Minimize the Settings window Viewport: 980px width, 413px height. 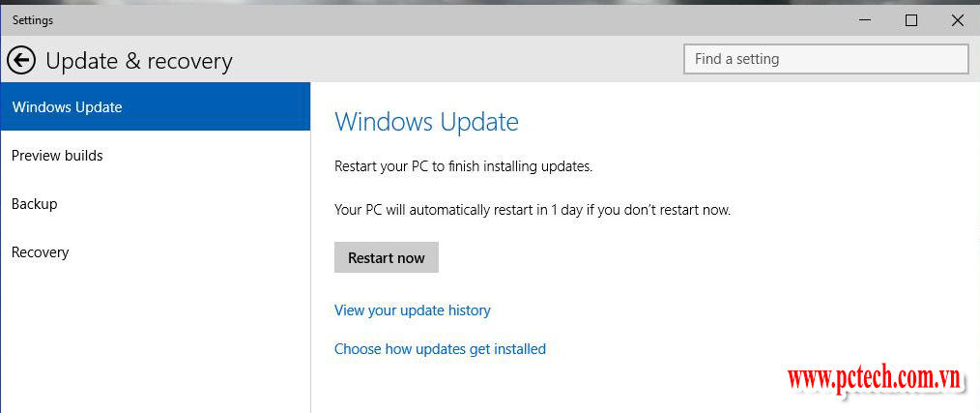point(864,20)
